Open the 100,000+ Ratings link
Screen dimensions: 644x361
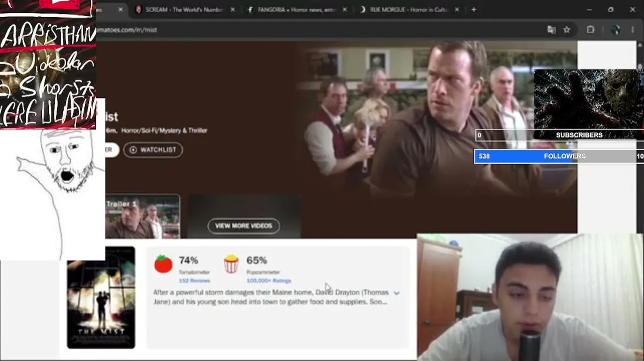[269, 281]
